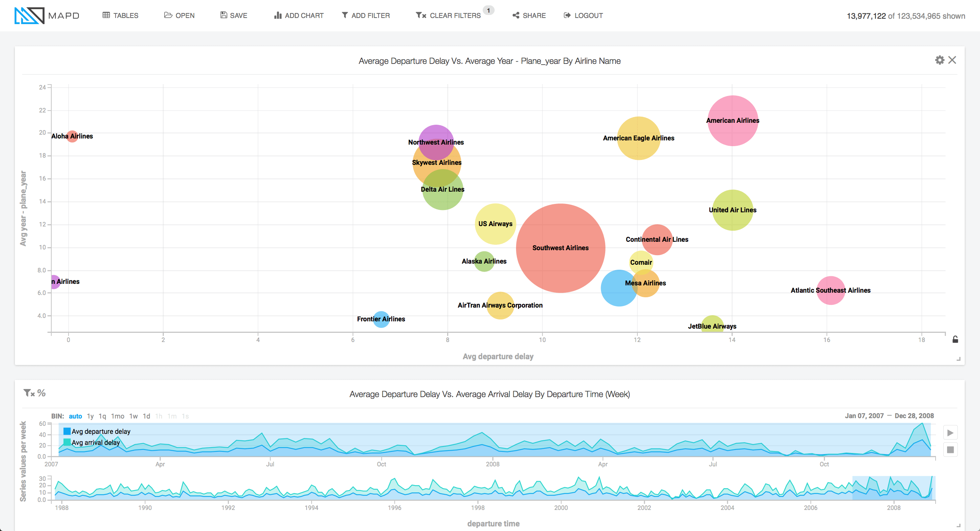
Task: Click the filter count badge showing 1
Action: coord(488,10)
